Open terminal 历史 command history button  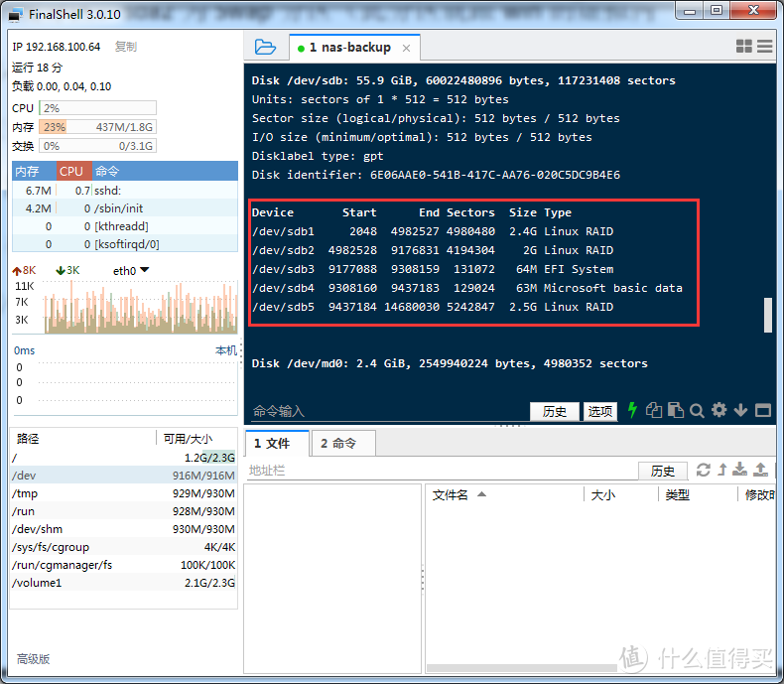(555, 412)
